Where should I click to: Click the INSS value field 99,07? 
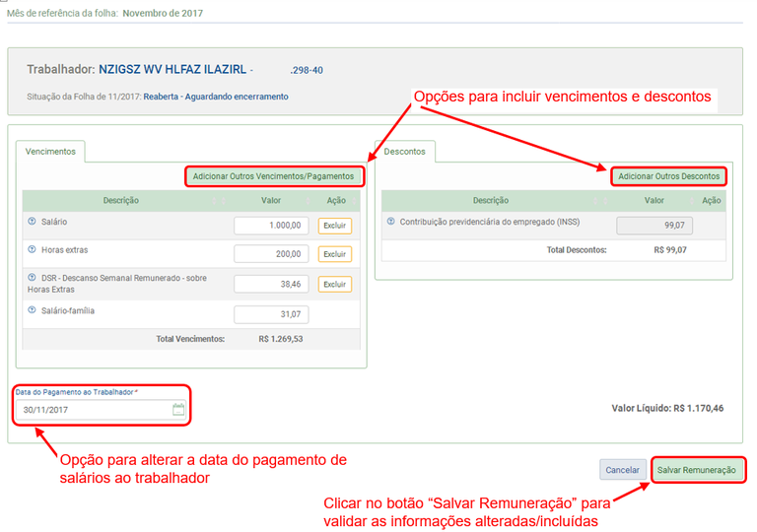coord(654,226)
